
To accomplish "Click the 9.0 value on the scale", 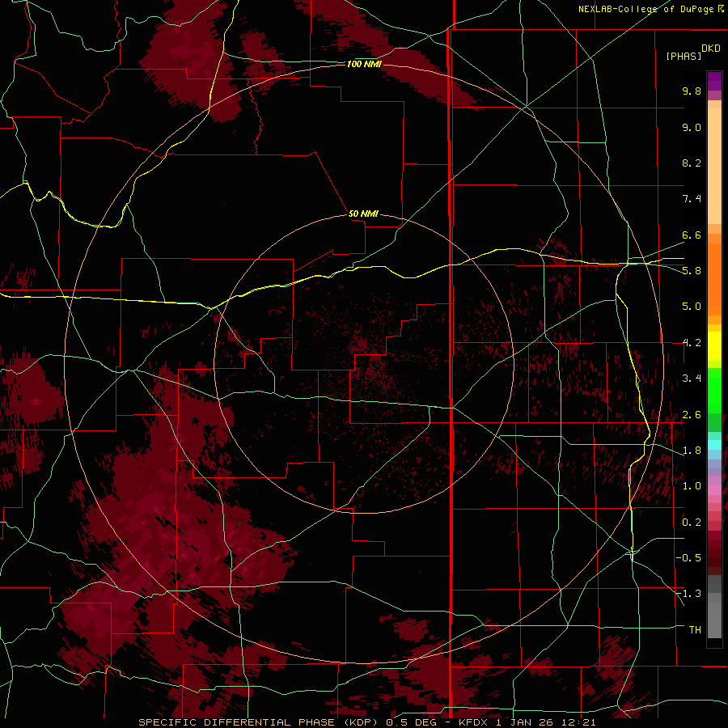I will (692, 127).
